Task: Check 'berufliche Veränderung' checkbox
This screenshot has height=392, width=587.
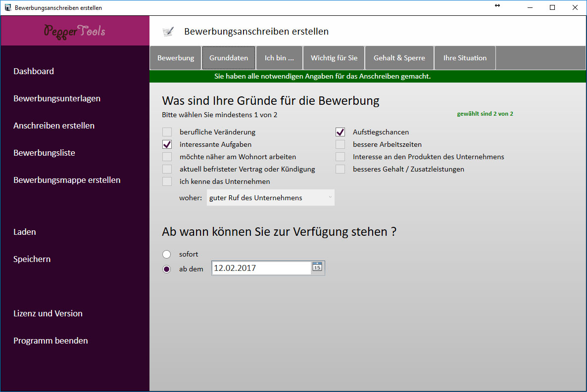Action: point(167,132)
